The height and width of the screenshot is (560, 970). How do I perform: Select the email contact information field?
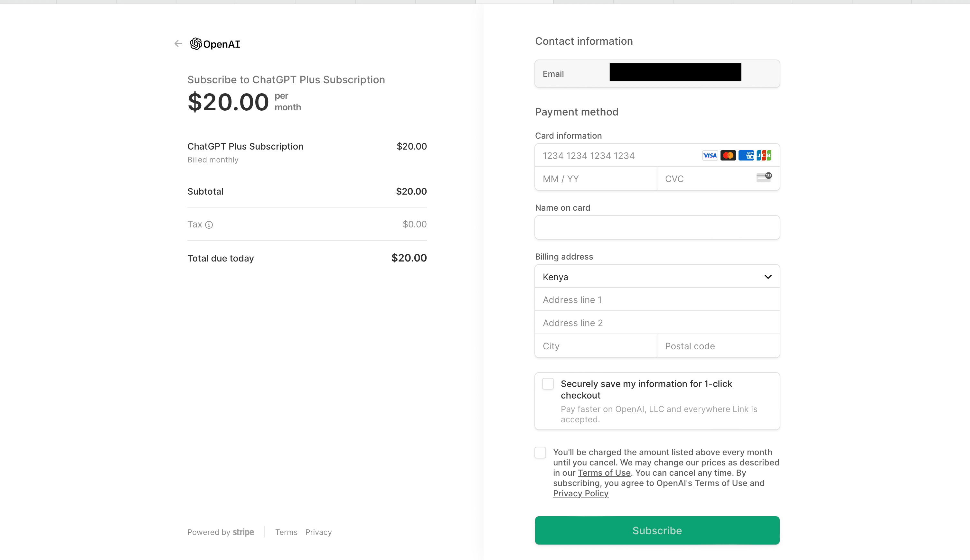coord(657,73)
